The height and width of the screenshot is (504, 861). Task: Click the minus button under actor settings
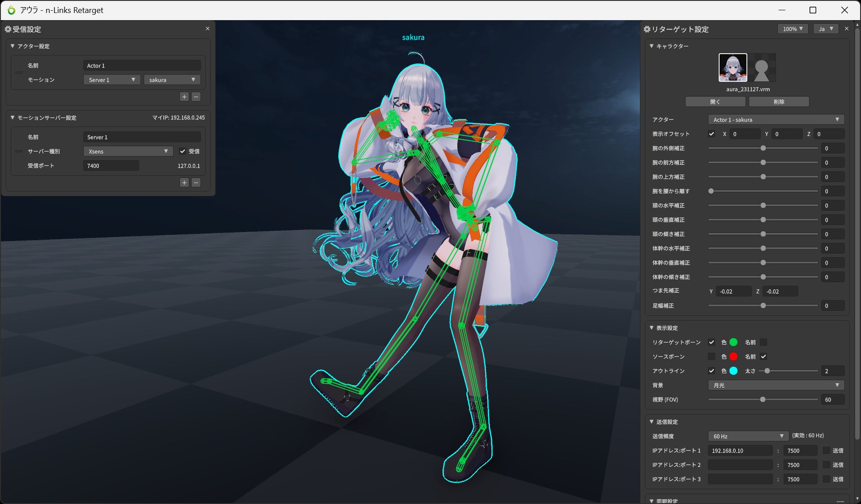[x=196, y=97]
